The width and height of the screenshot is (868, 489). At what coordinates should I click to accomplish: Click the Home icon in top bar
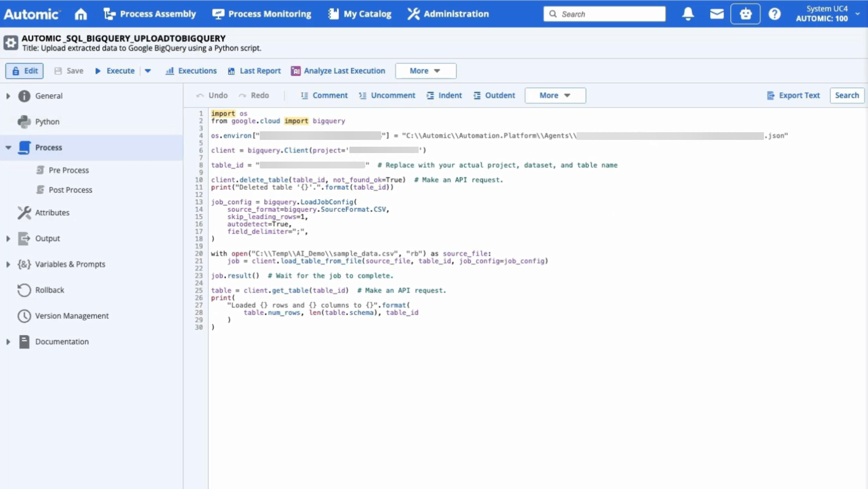81,14
